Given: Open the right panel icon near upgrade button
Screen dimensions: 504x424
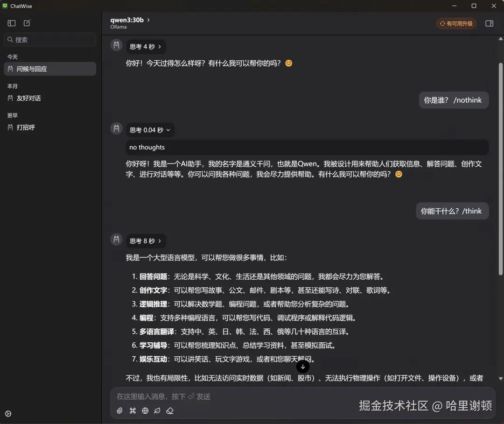Looking at the screenshot, I should 489,22.
